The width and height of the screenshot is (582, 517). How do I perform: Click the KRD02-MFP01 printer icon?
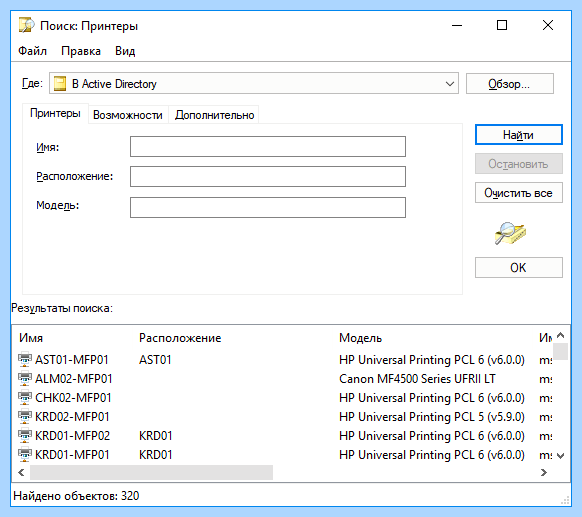25,416
